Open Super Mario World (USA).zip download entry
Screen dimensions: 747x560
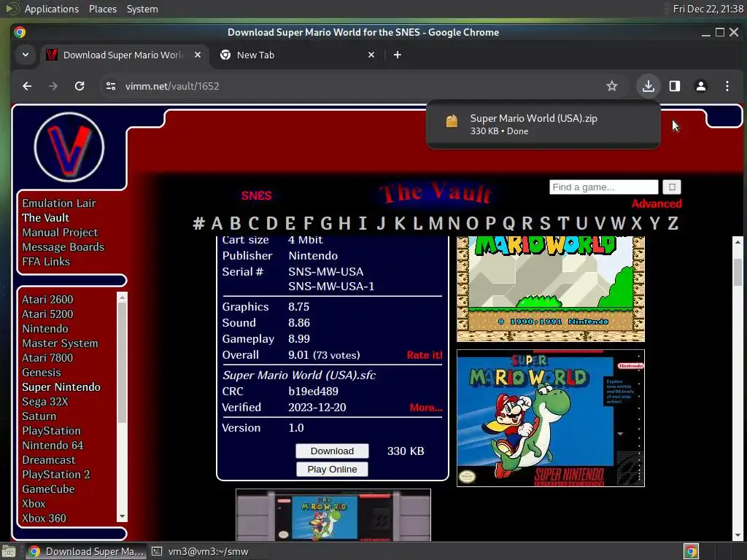(543, 124)
